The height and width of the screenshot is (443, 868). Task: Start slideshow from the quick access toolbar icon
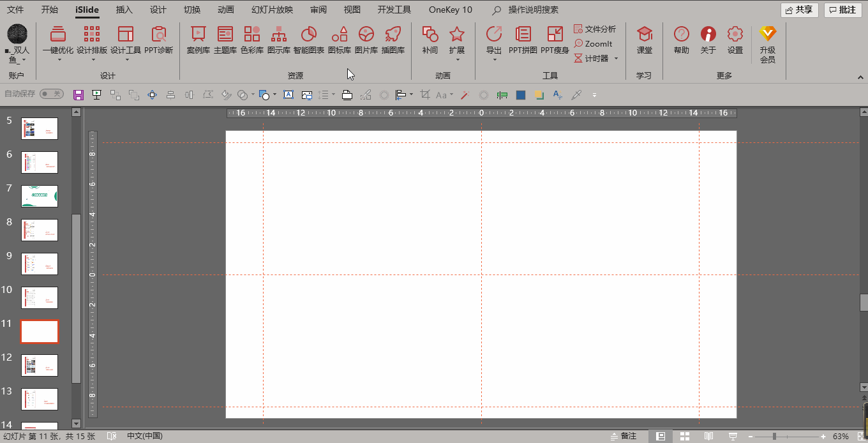[x=97, y=95]
